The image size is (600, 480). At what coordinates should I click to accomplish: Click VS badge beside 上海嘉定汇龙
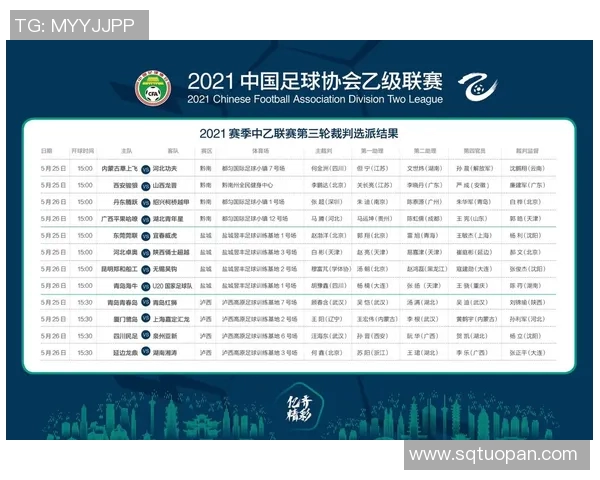145,318
